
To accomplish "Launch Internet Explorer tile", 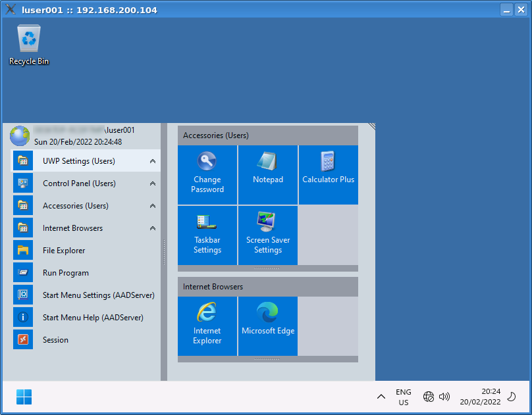I will (207, 326).
